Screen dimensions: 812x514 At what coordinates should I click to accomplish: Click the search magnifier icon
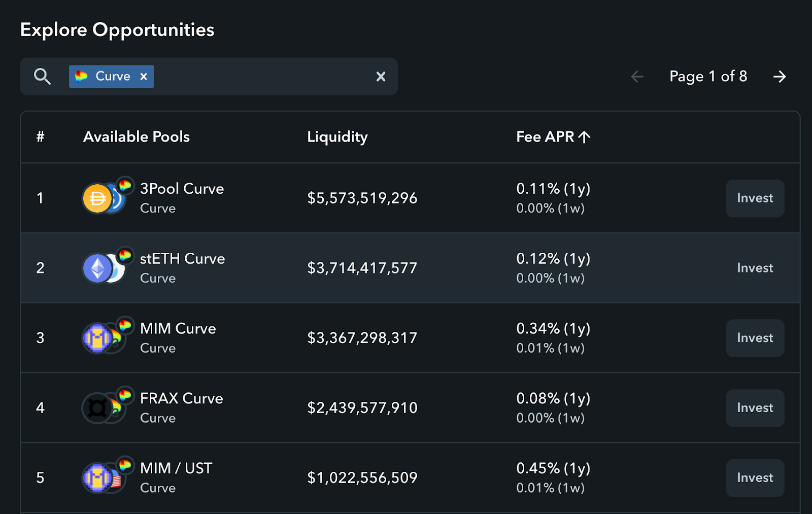[43, 77]
